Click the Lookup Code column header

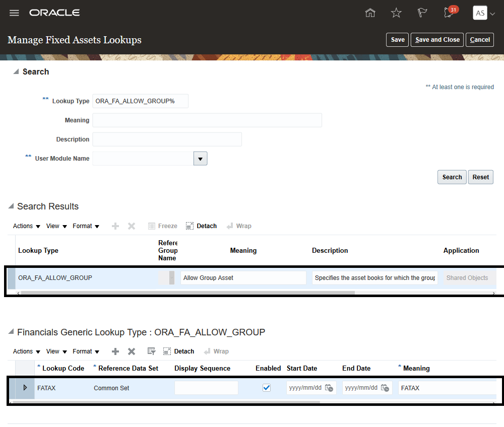(x=63, y=368)
